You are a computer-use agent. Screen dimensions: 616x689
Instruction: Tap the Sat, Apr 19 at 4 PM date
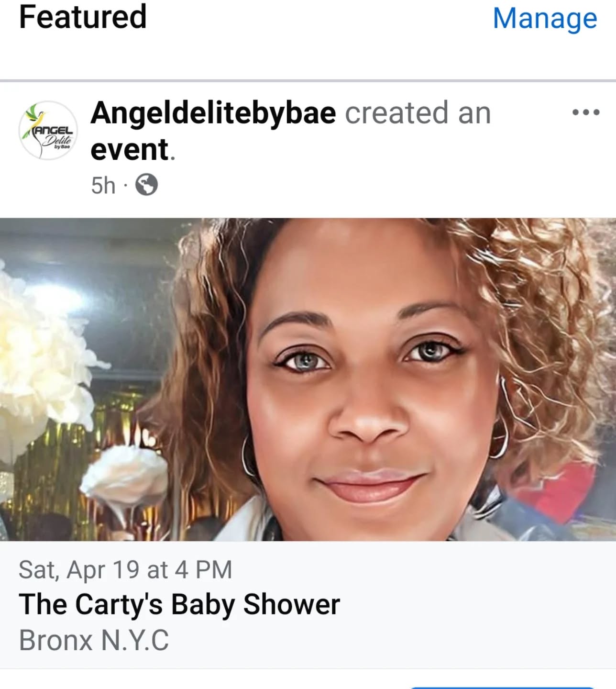[125, 570]
